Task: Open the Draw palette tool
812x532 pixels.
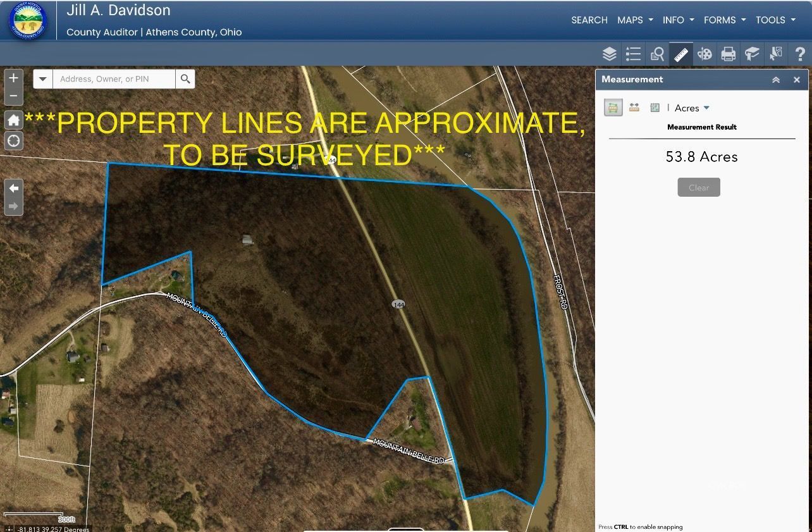Action: [x=704, y=54]
